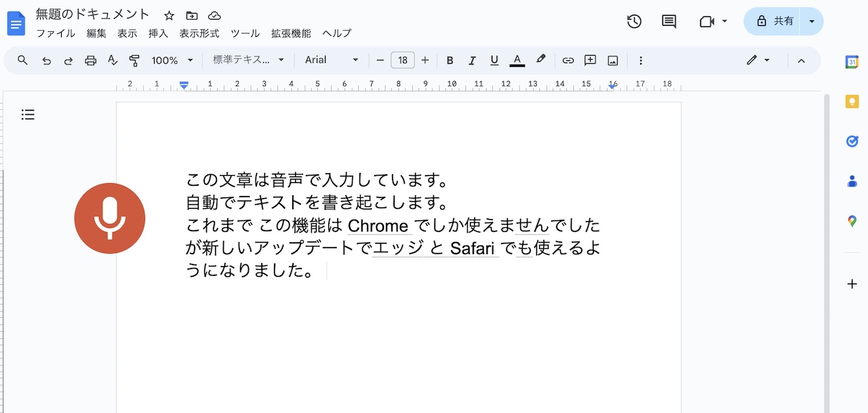Open Google Tasks side panel
The height and width of the screenshot is (413, 868).
click(x=852, y=141)
